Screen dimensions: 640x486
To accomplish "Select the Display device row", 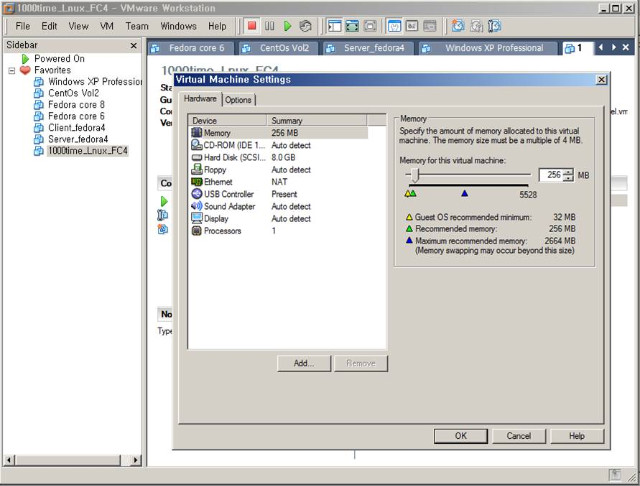I will point(279,218).
